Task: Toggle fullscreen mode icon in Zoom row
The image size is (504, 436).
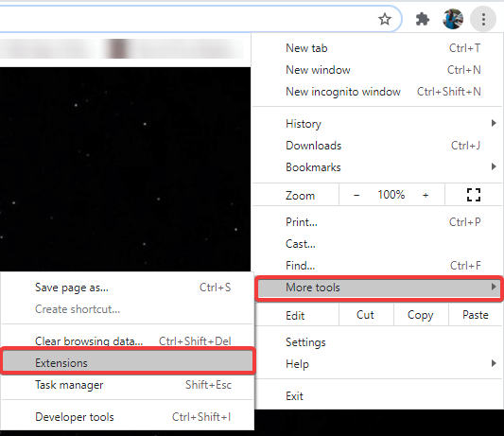Action: 474,195
